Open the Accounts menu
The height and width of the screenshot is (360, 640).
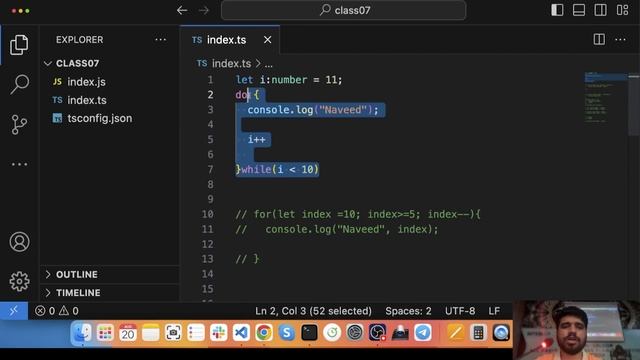(19, 242)
